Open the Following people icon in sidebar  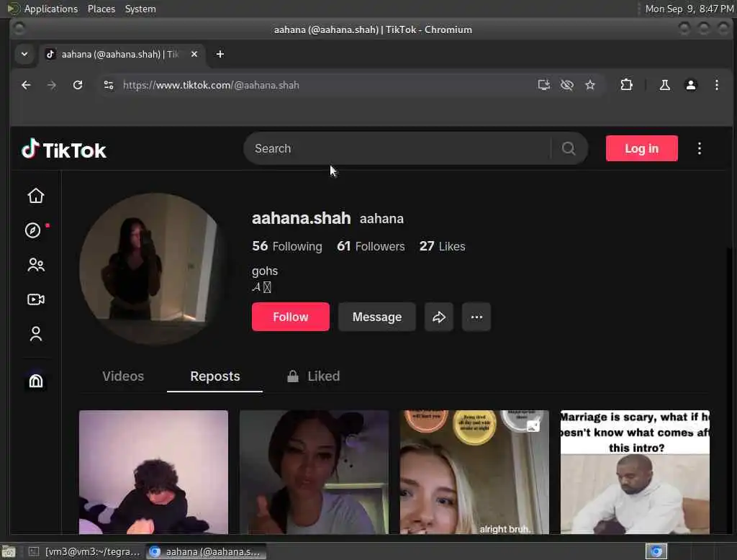[x=36, y=265]
